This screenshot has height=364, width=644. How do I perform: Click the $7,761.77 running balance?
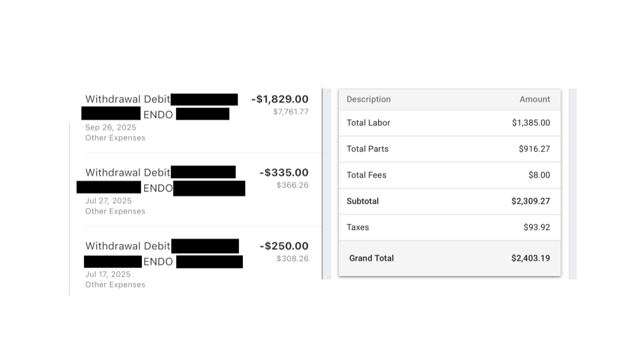click(291, 112)
